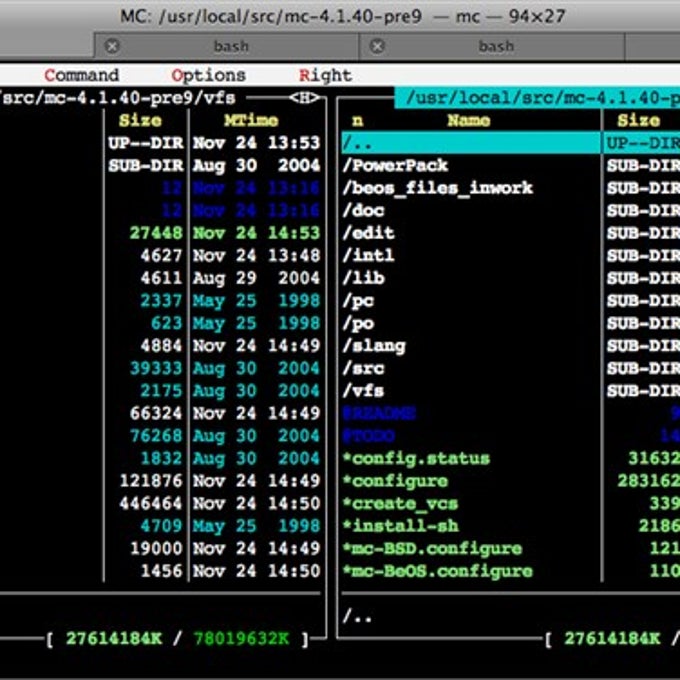This screenshot has height=680, width=680.
Task: Select left panel row with size 4627
Action: (160, 256)
